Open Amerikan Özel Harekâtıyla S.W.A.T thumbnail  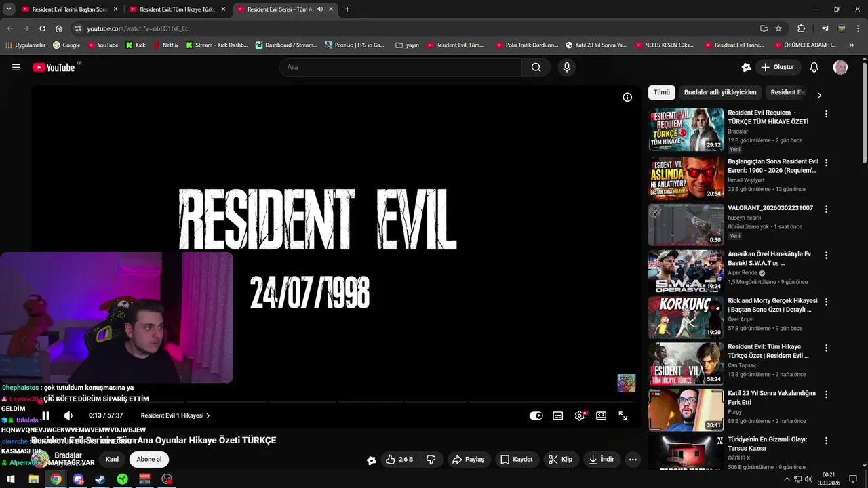pos(686,271)
